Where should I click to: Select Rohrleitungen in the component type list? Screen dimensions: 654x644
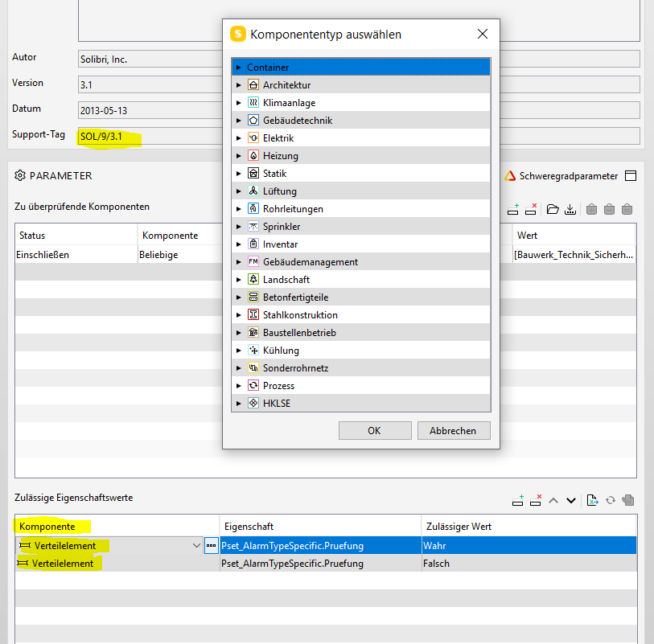click(x=360, y=208)
